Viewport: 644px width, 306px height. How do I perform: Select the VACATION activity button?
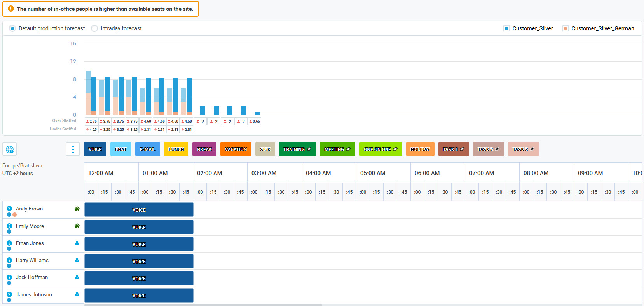click(x=236, y=149)
